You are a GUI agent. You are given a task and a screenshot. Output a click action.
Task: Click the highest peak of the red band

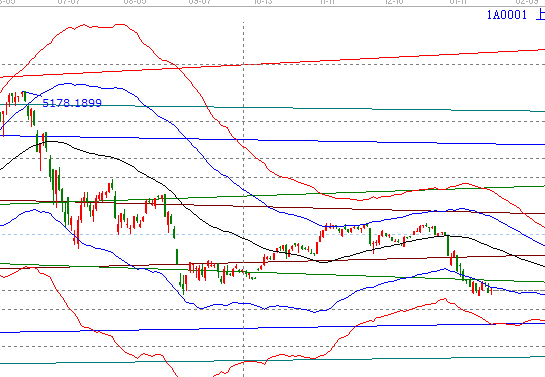pyautogui.click(x=120, y=24)
